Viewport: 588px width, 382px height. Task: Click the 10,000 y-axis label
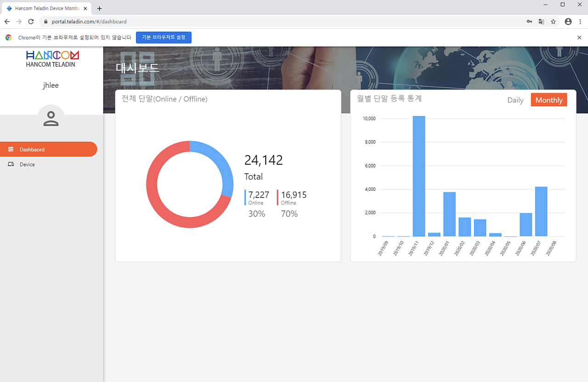pos(369,118)
